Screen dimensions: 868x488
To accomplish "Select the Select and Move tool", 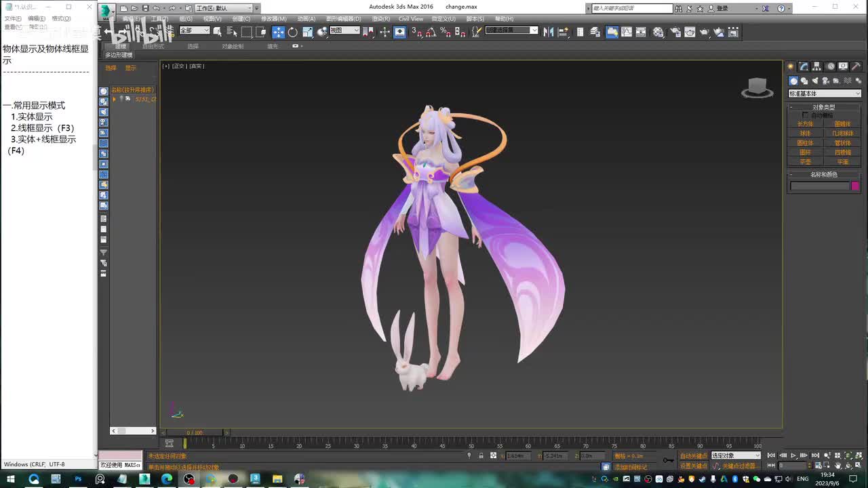I will (279, 32).
